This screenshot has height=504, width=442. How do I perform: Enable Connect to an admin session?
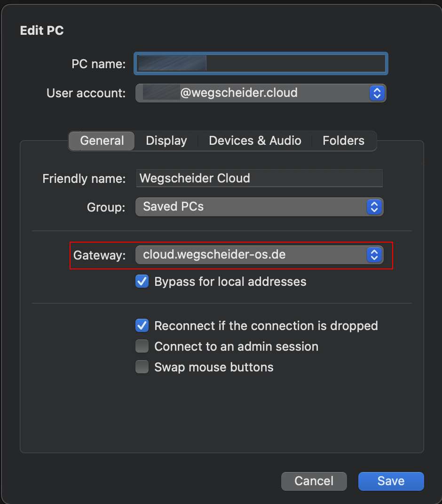pyautogui.click(x=142, y=346)
